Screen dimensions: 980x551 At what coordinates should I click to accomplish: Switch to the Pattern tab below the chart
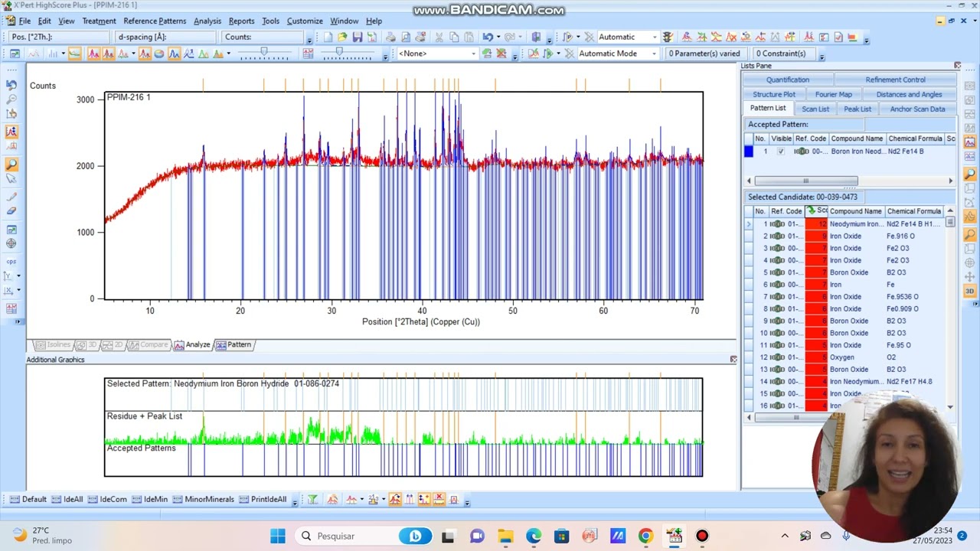coord(234,344)
